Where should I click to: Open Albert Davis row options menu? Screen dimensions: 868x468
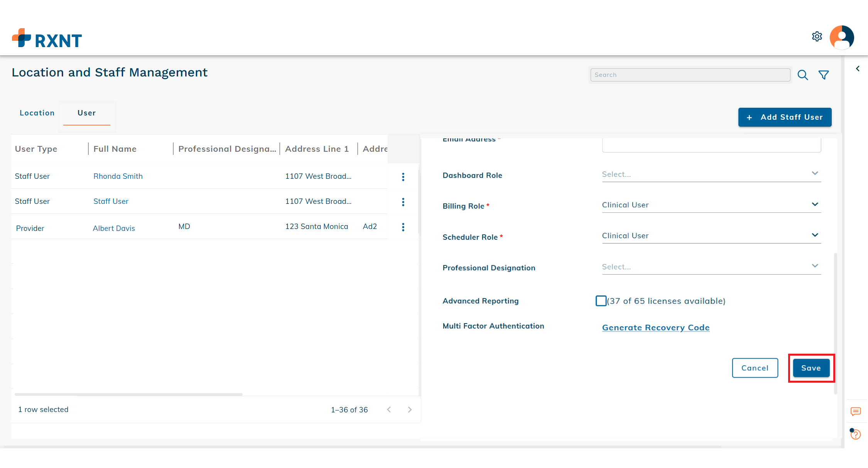403,227
